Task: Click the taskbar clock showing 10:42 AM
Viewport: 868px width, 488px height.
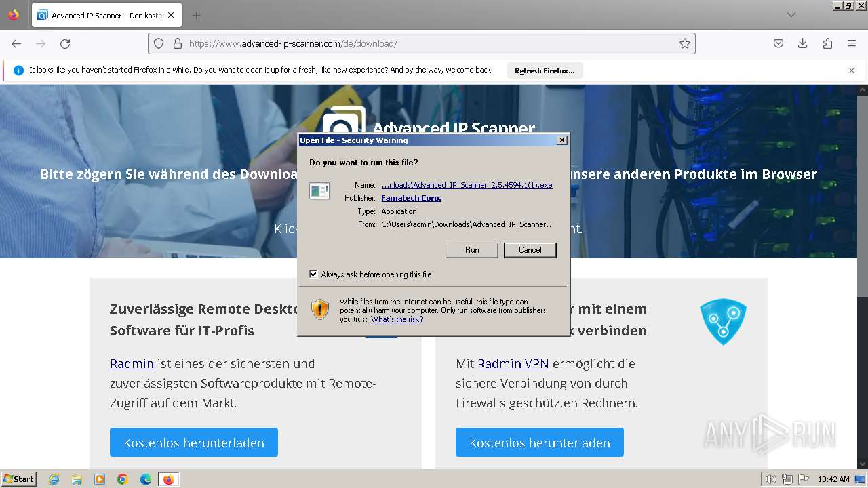Action: coord(833,479)
